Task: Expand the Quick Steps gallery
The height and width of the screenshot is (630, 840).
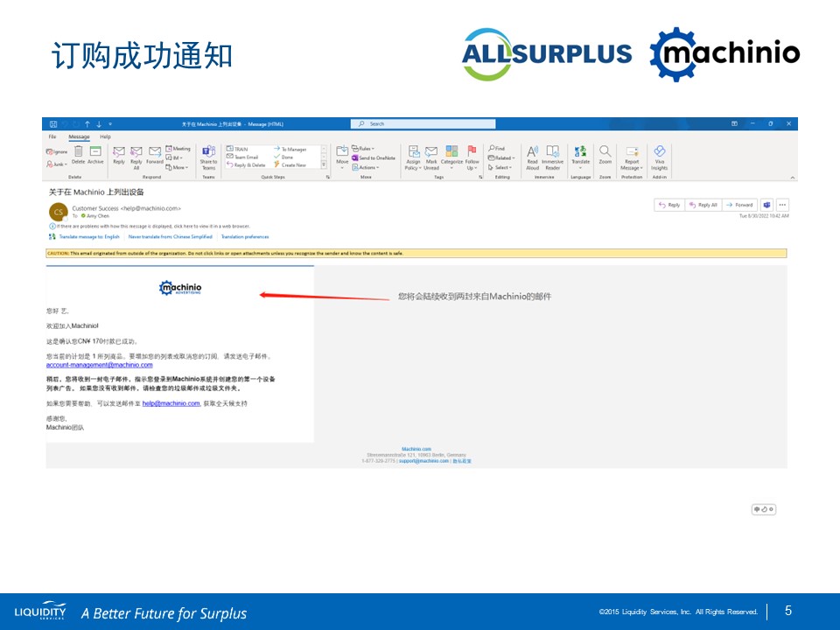Action: point(324,165)
